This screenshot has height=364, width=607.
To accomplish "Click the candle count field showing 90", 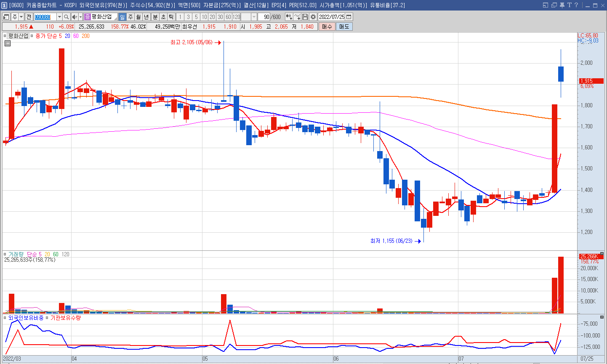I will 264,17.
